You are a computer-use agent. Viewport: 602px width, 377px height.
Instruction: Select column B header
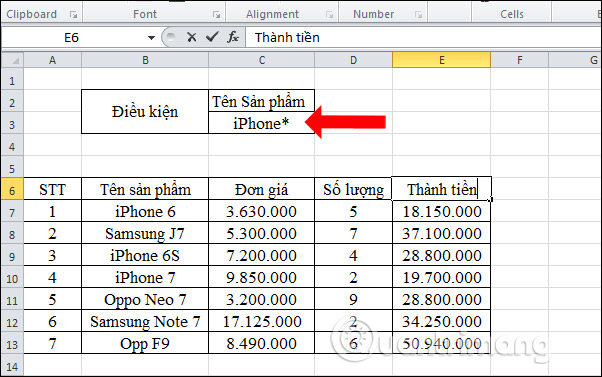tap(145, 60)
